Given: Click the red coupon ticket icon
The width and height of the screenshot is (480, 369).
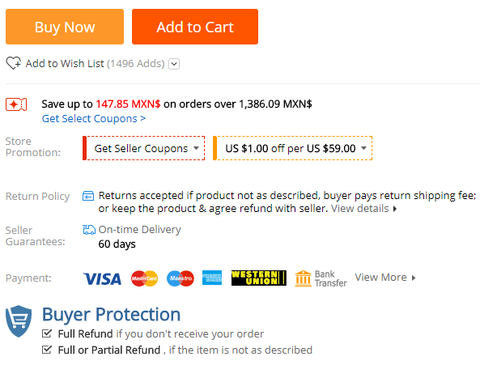Looking at the screenshot, I should tap(16, 105).
